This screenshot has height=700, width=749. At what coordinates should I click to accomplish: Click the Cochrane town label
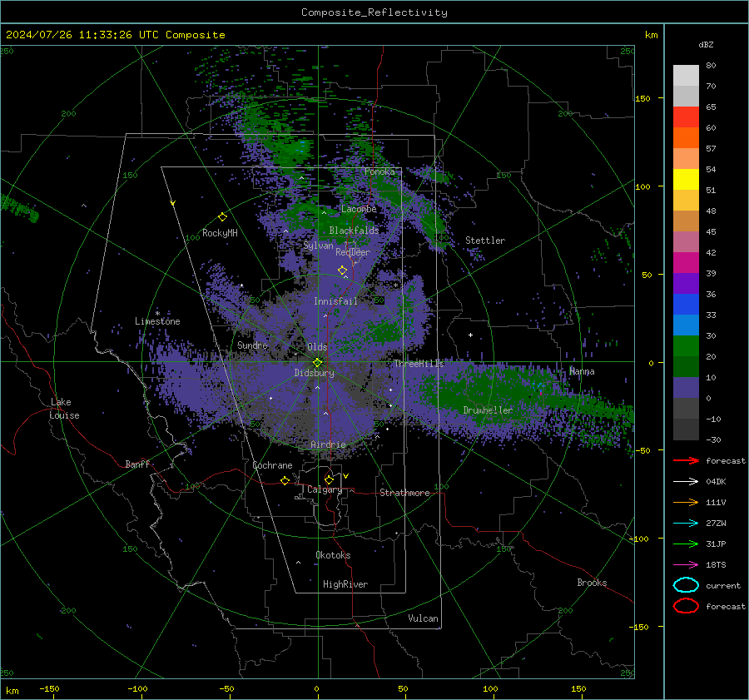[x=272, y=465]
